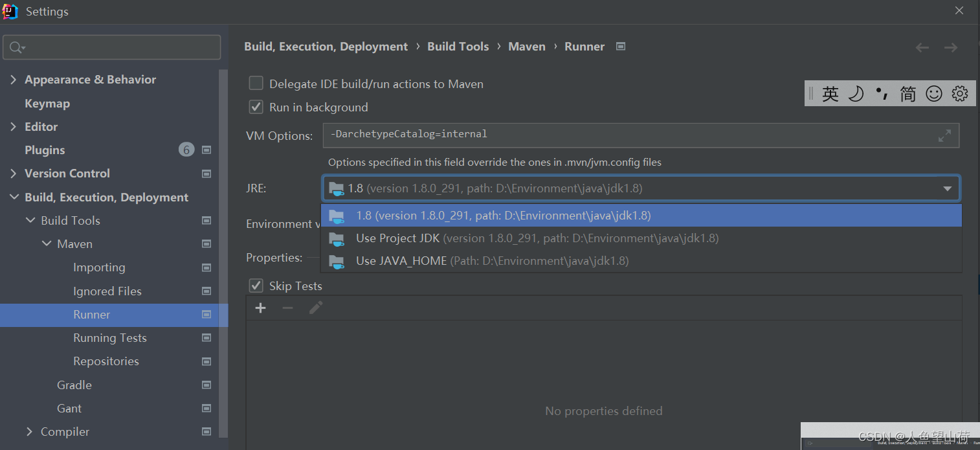Click the Repositories row project icon
This screenshot has width=980, height=450.
click(x=206, y=361)
